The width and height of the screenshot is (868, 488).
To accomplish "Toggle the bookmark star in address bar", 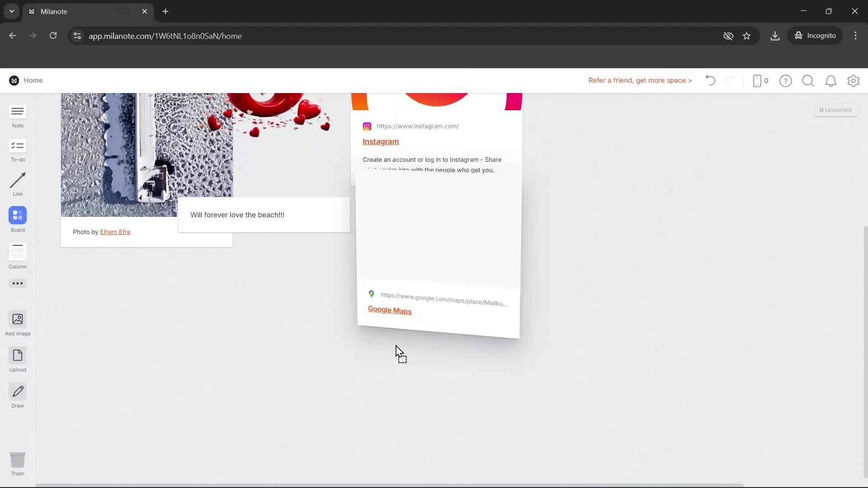I will (x=747, y=36).
